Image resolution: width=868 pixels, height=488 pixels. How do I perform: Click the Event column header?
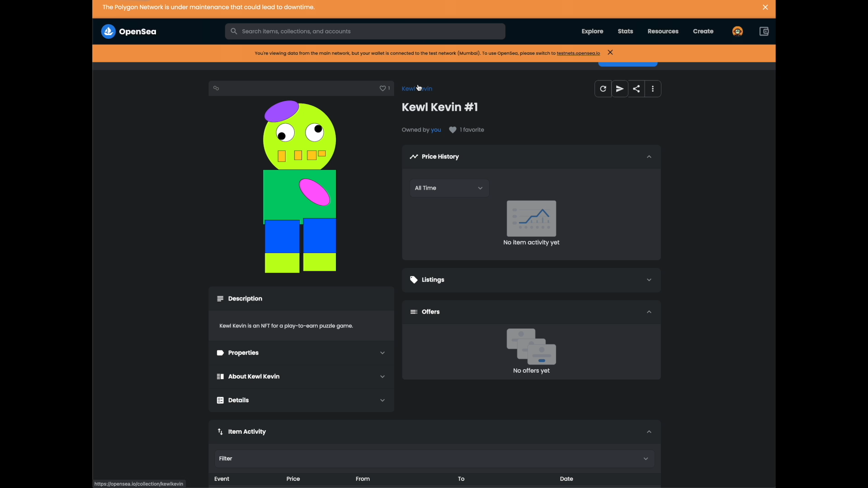222,479
